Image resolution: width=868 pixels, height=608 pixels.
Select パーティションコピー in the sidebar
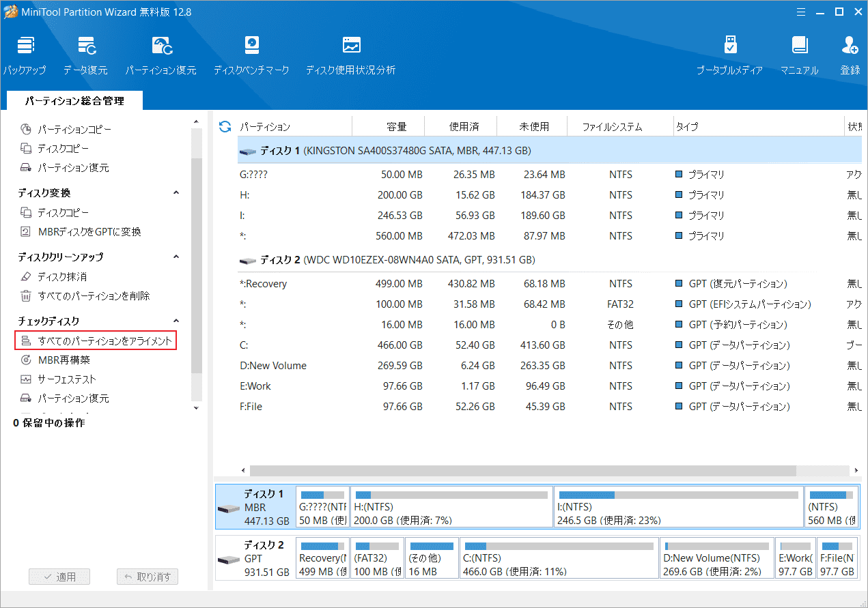pyautogui.click(x=66, y=129)
